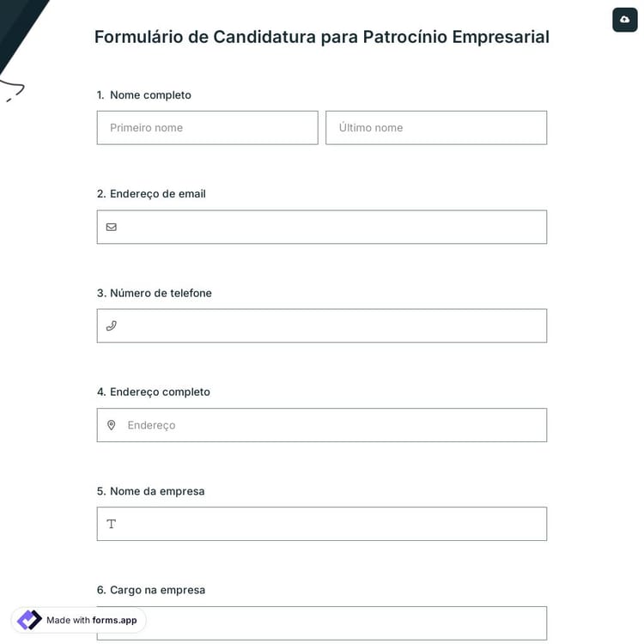Click the Endereço de email question label

click(x=157, y=193)
